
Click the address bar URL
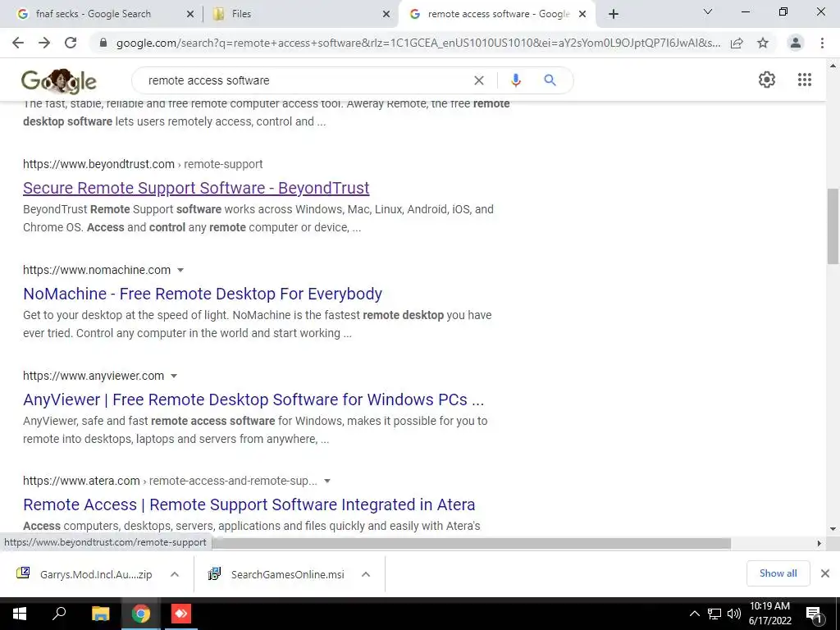tap(418, 43)
